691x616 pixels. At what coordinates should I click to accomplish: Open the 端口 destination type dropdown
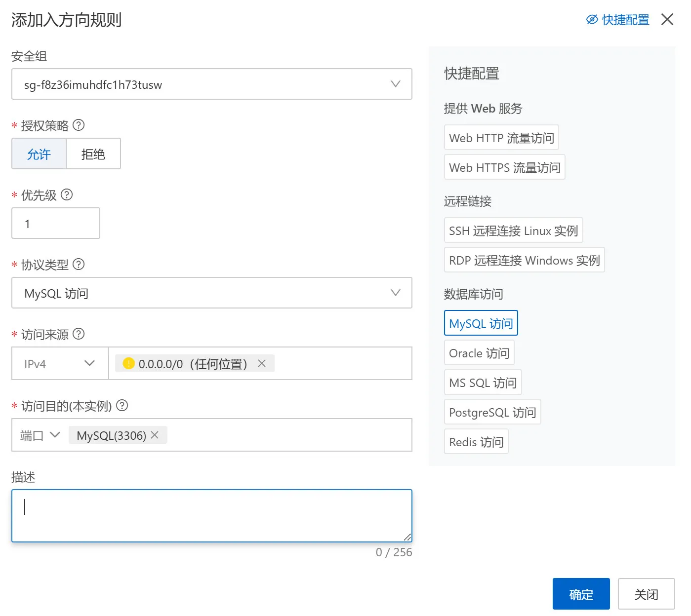pos(40,435)
